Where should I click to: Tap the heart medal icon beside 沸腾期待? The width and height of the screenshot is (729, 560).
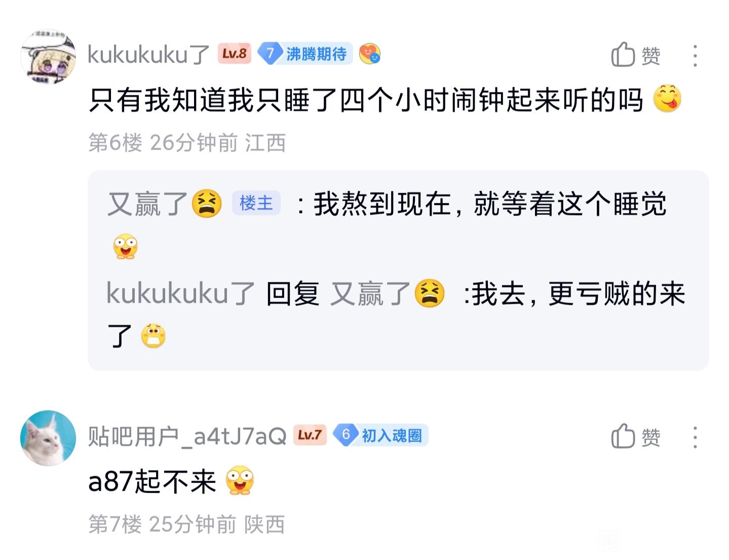370,53
